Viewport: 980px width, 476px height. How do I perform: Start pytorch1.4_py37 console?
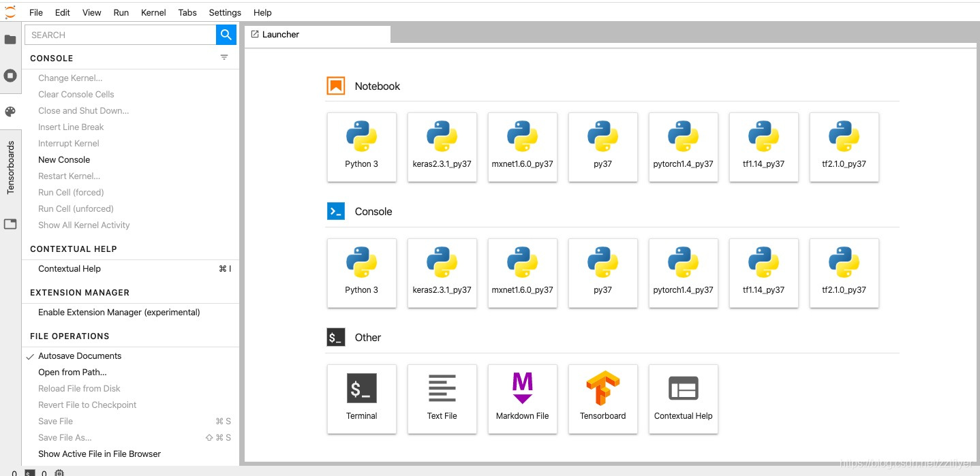pyautogui.click(x=684, y=273)
